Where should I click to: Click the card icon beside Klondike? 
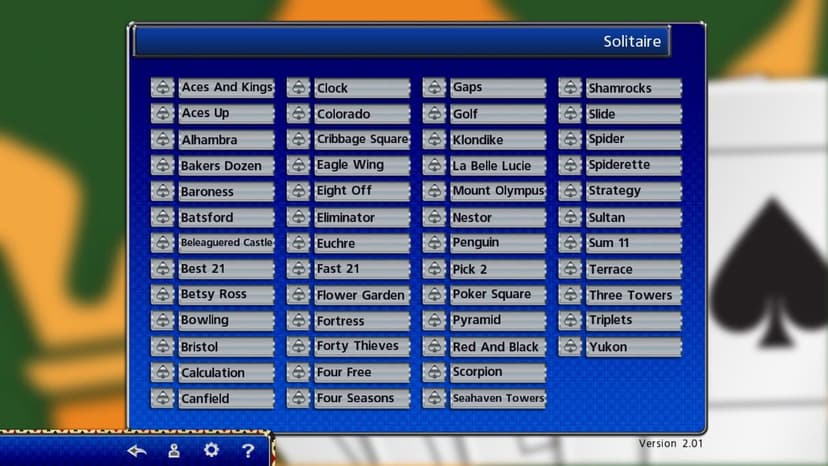[434, 139]
